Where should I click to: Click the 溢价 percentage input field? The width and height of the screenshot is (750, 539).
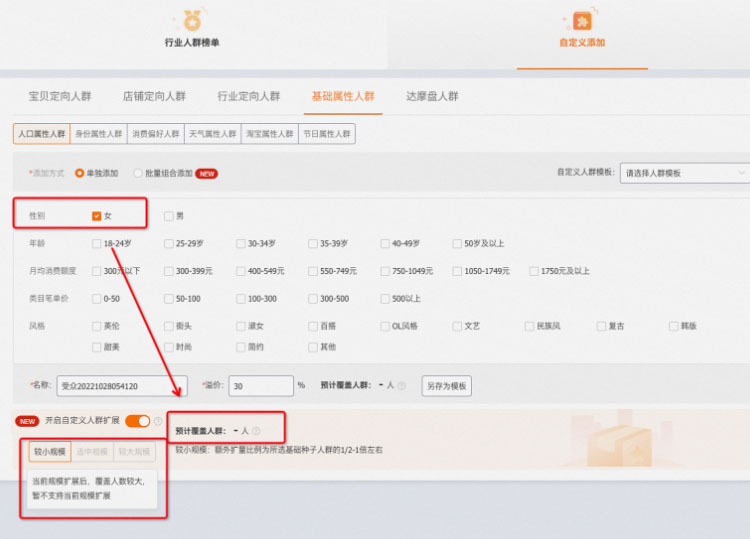(x=260, y=386)
